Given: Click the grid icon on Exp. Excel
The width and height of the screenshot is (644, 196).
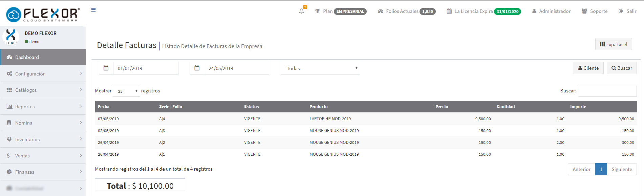Looking at the screenshot, I should click(602, 44).
